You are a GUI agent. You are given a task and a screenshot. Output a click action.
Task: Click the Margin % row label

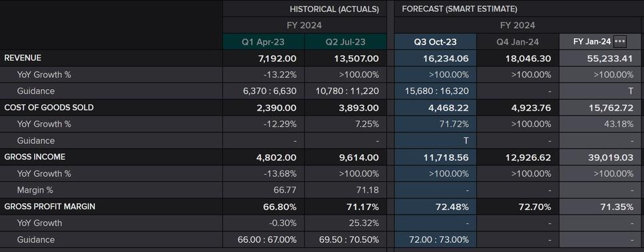click(35, 190)
